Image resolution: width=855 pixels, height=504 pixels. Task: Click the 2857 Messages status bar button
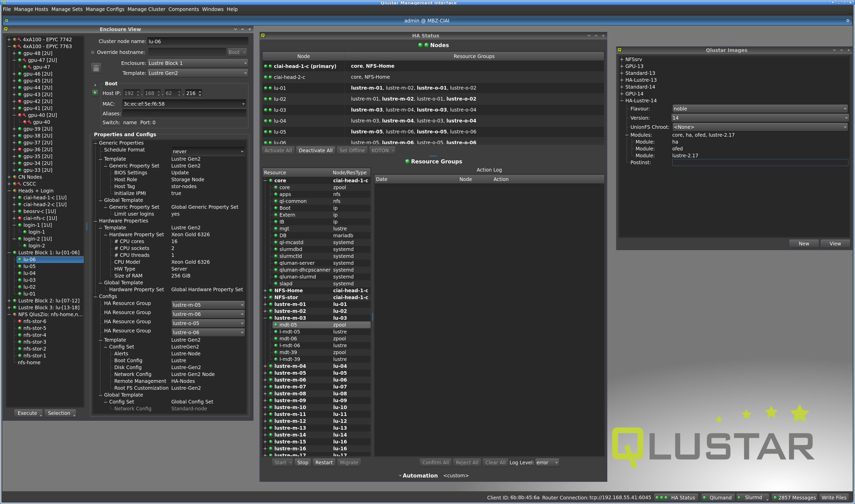[794, 498]
